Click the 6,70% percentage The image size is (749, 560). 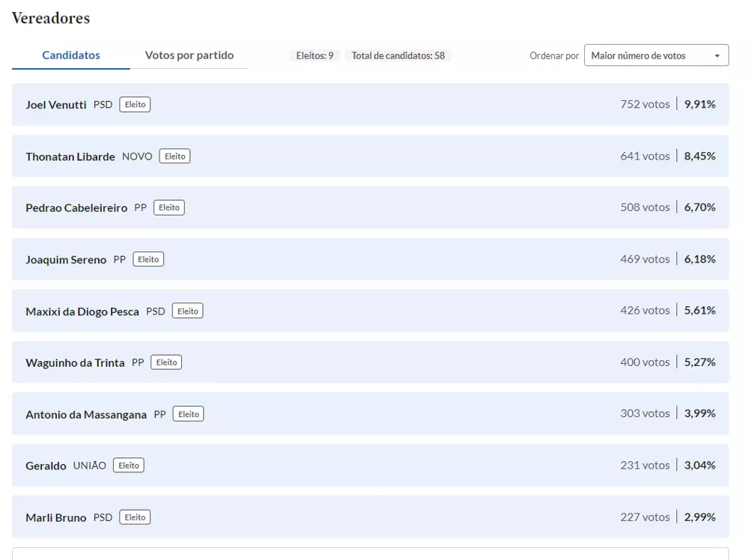tap(700, 207)
